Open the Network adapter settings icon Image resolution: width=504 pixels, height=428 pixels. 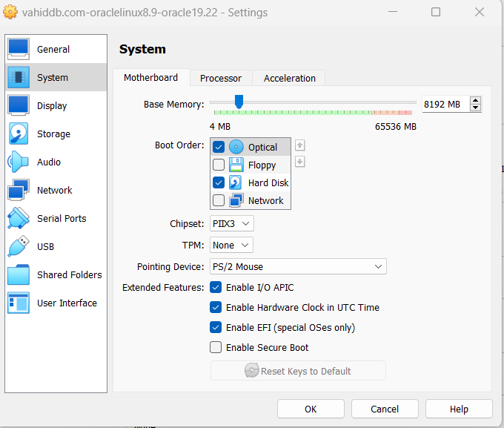point(19,190)
